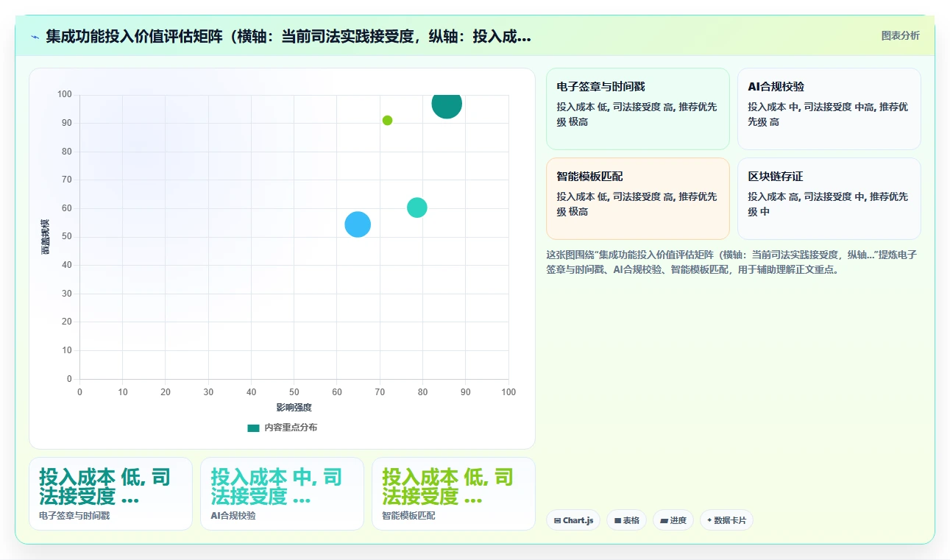Click the 覆盖规模 y-axis label
The image size is (950, 560).
(46, 237)
